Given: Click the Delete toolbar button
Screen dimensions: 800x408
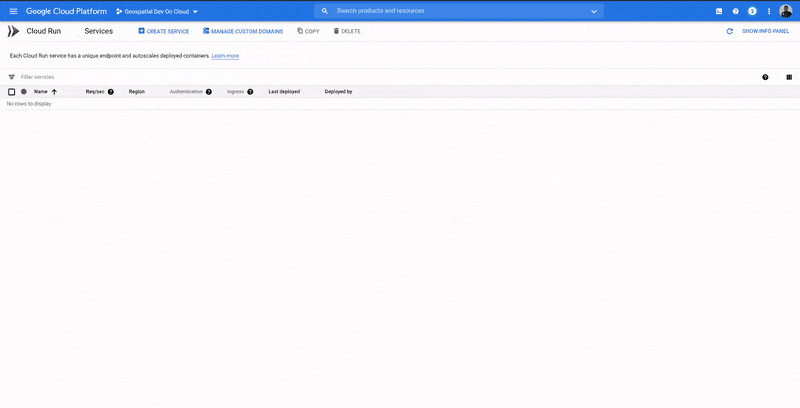Looking at the screenshot, I should tap(347, 31).
